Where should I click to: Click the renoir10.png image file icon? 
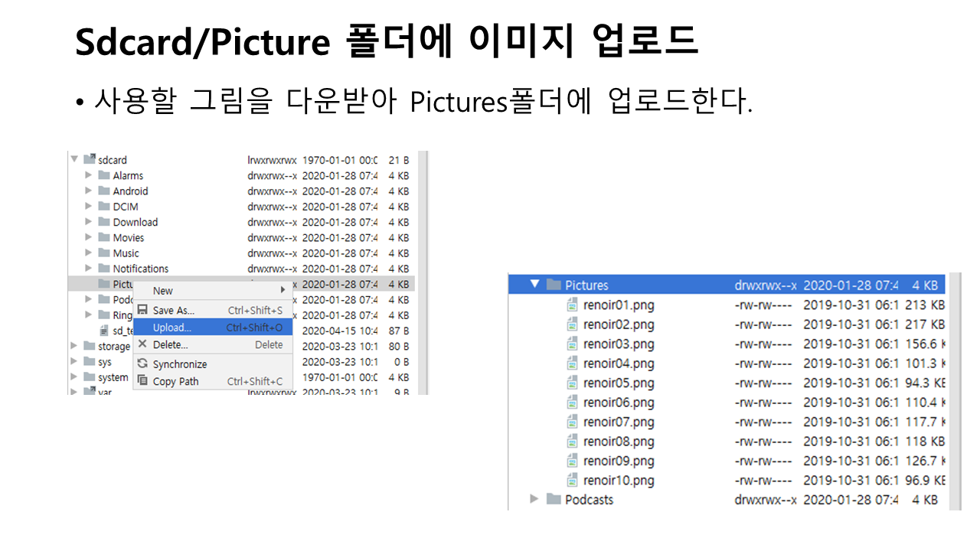click(x=572, y=481)
